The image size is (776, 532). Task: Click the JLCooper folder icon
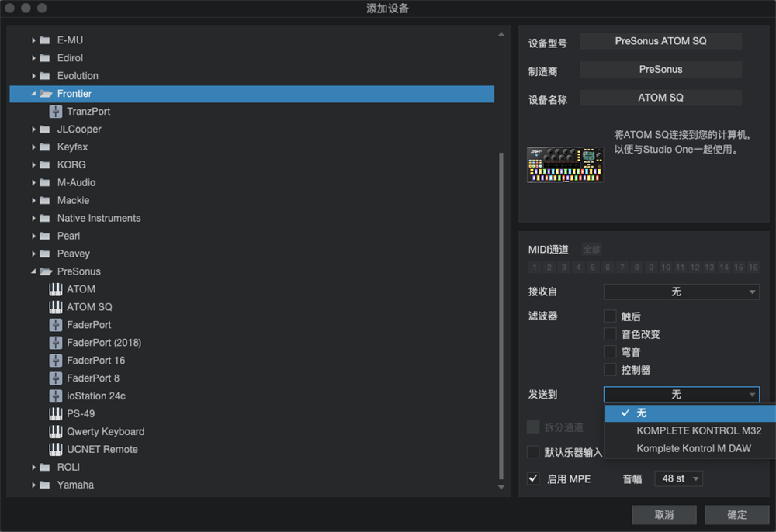pos(44,129)
